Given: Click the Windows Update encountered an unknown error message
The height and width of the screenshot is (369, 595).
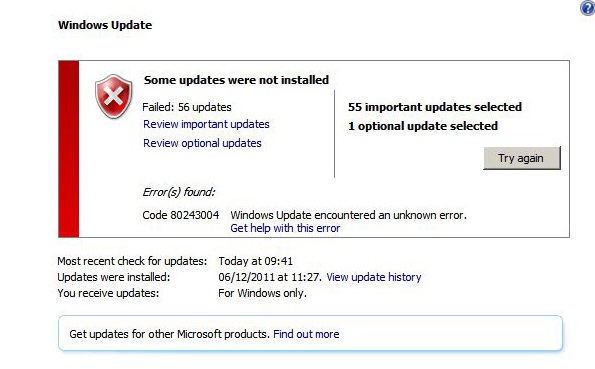Looking at the screenshot, I should [348, 215].
